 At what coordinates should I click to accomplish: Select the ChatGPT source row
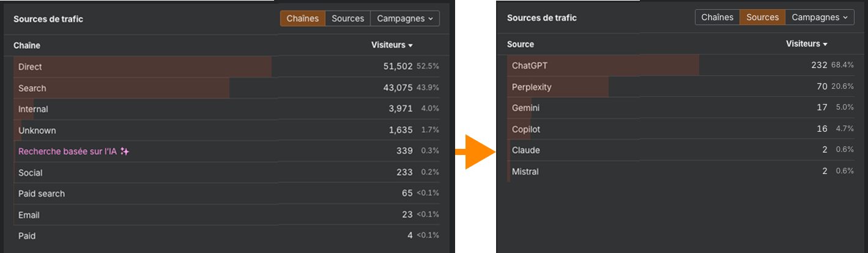pos(681,66)
